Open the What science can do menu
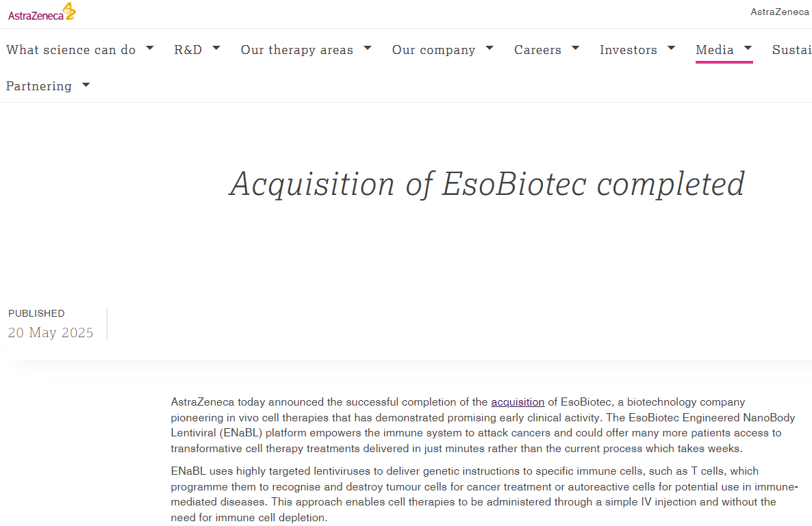The width and height of the screenshot is (812, 526). (71, 50)
